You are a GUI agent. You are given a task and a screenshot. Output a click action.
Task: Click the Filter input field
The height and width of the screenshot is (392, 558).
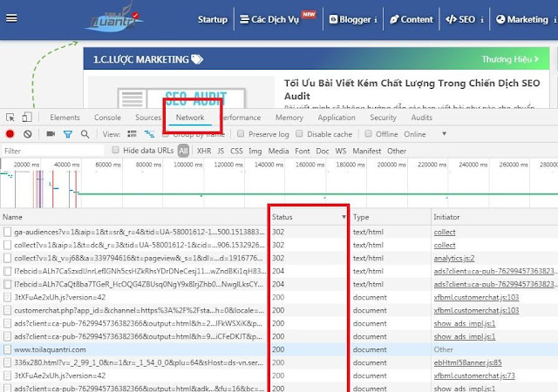pos(53,151)
